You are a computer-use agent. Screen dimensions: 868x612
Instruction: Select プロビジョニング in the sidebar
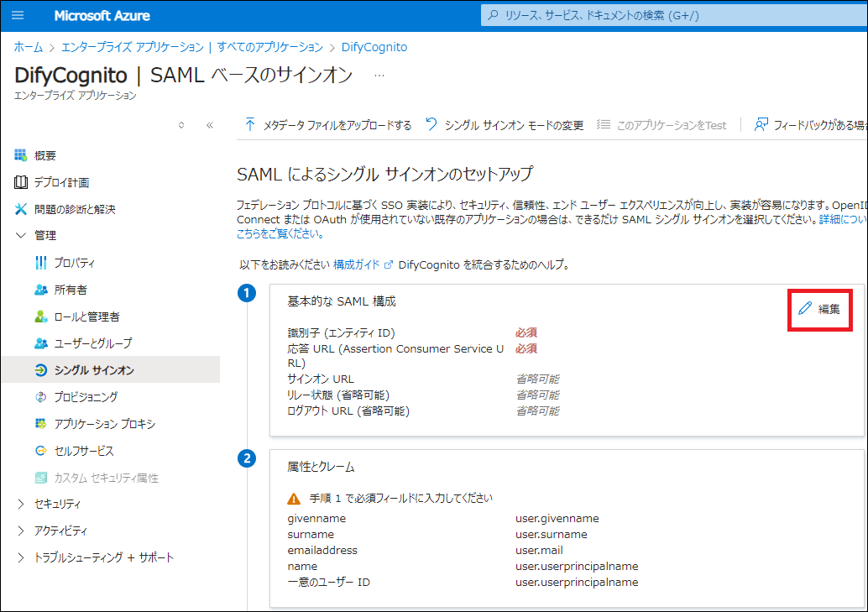pyautogui.click(x=86, y=397)
